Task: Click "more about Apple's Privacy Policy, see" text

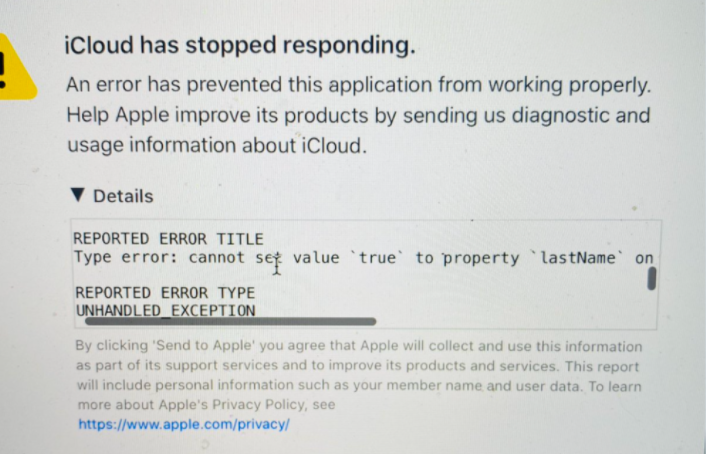Action: click(207, 404)
